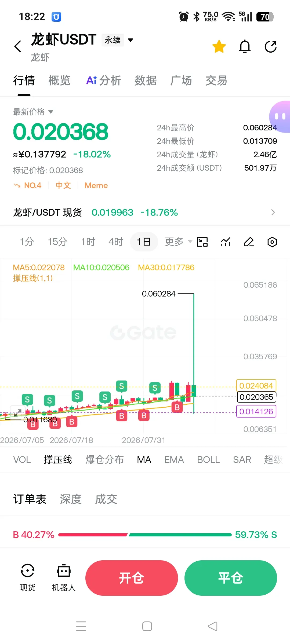Open price alert bell icon
This screenshot has width=290, height=644.
245,46
